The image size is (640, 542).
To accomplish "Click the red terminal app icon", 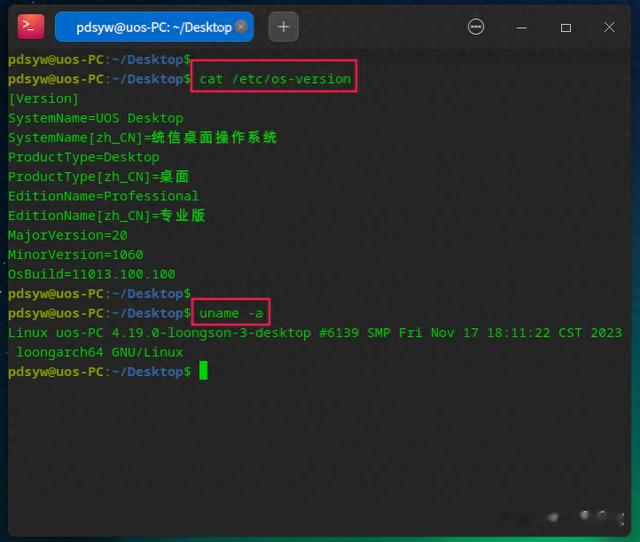I will [31, 27].
